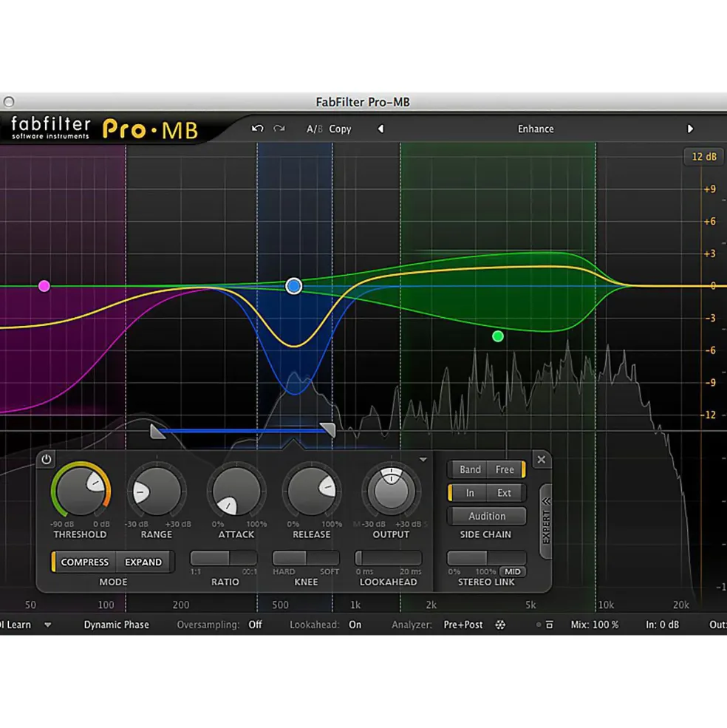Click the Attack knob

236,491
